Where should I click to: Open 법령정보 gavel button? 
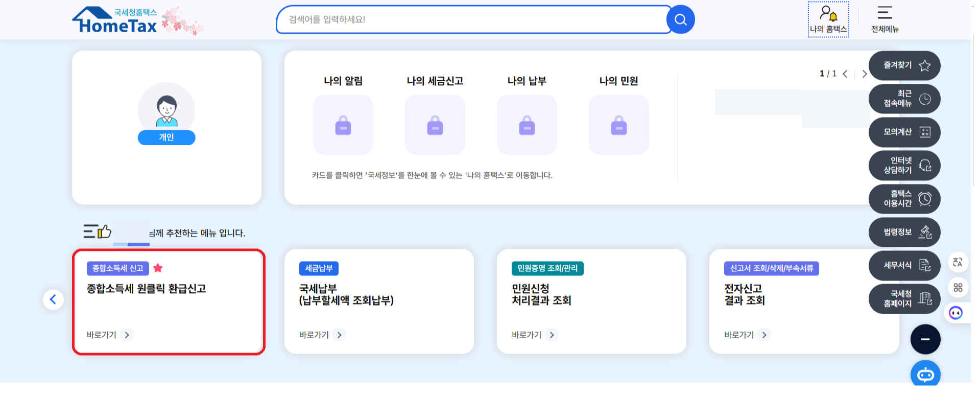904,232
